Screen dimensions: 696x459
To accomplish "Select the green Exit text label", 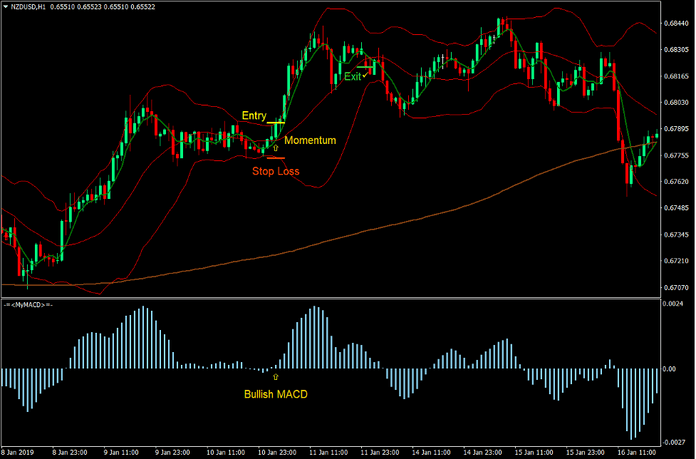I will coord(353,77).
